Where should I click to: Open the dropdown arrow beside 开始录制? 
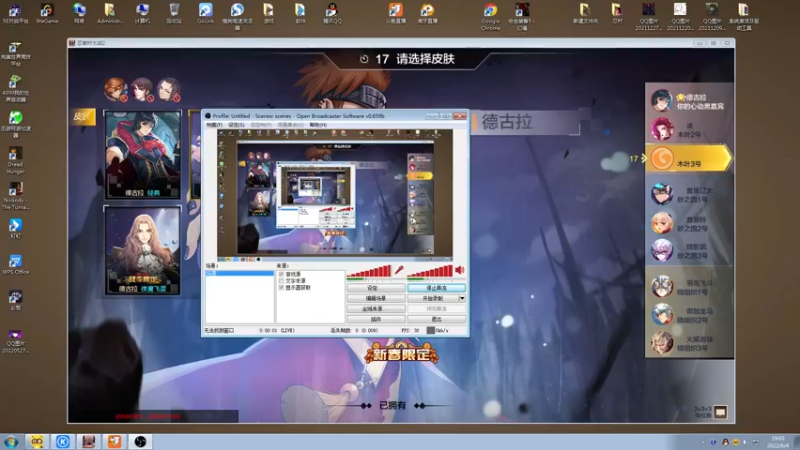coord(462,298)
